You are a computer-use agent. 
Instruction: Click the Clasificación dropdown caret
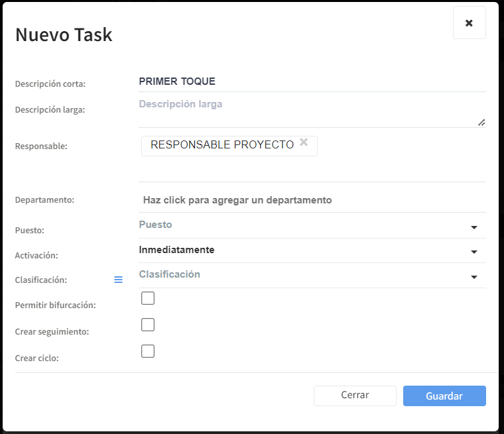(x=473, y=277)
